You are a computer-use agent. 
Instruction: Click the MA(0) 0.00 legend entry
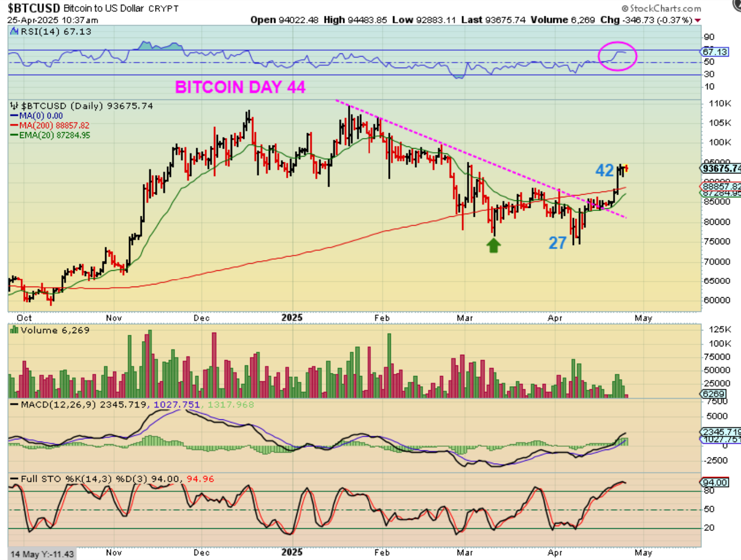[41, 116]
